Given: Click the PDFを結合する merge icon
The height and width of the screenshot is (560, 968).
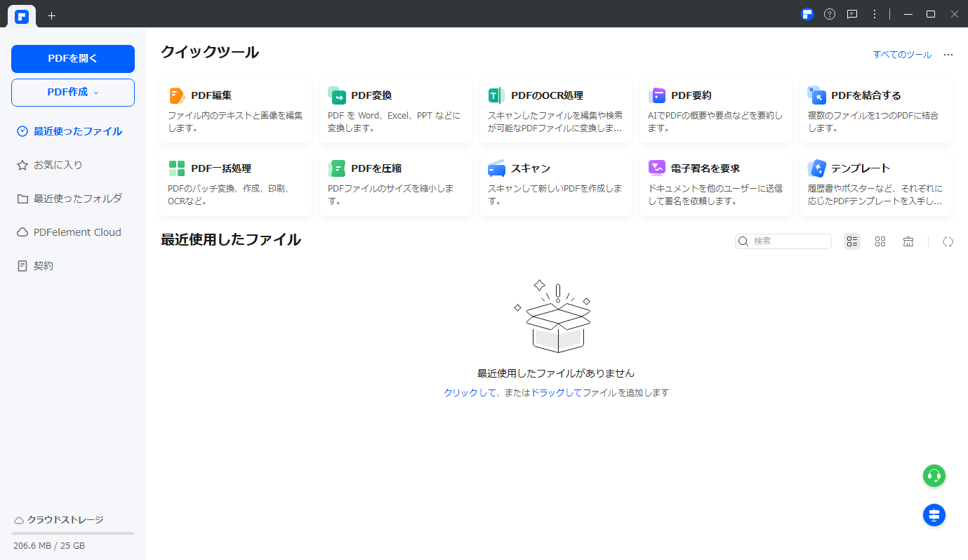Looking at the screenshot, I should click(x=817, y=95).
